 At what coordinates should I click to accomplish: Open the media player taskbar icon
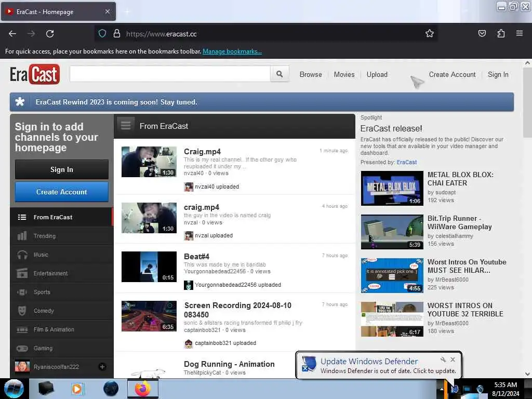point(77,389)
